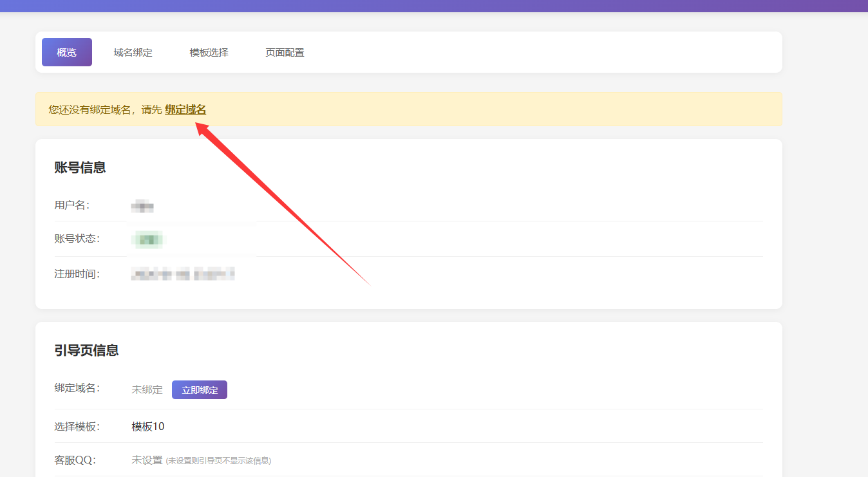868x477 pixels.
Task: Select the 页面配置 tab
Action: tap(285, 53)
